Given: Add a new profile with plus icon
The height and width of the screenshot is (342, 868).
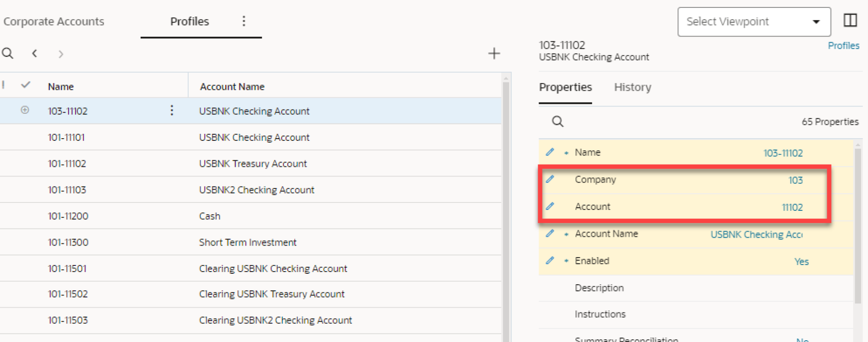Looking at the screenshot, I should 494,53.
